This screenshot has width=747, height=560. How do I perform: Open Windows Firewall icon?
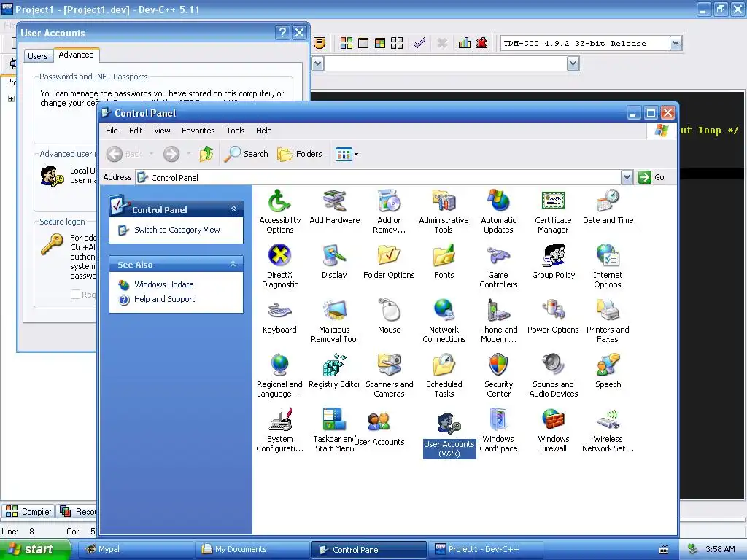553,430
